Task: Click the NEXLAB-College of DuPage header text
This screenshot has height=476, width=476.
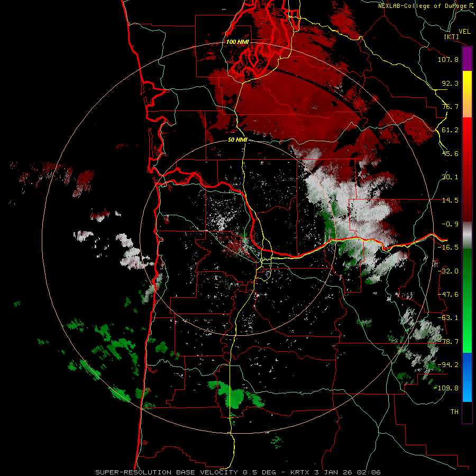Action: pyautogui.click(x=425, y=6)
